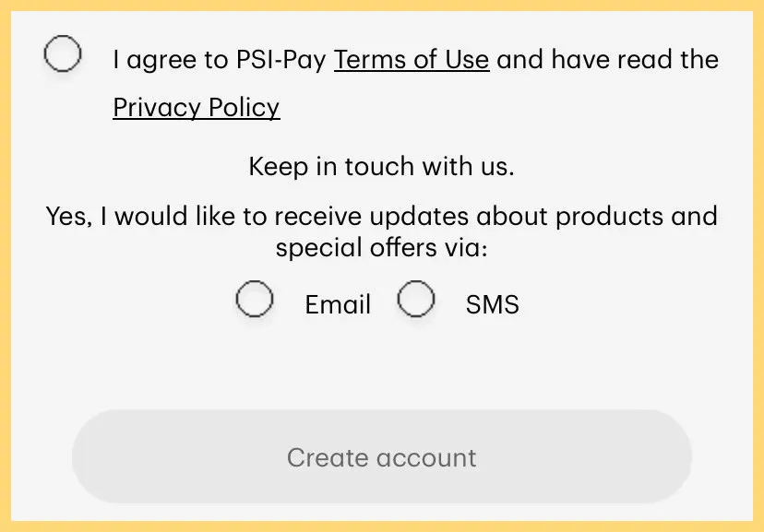The height and width of the screenshot is (532, 764).
Task: Click the "special offers via:" line
Action: [381, 249]
